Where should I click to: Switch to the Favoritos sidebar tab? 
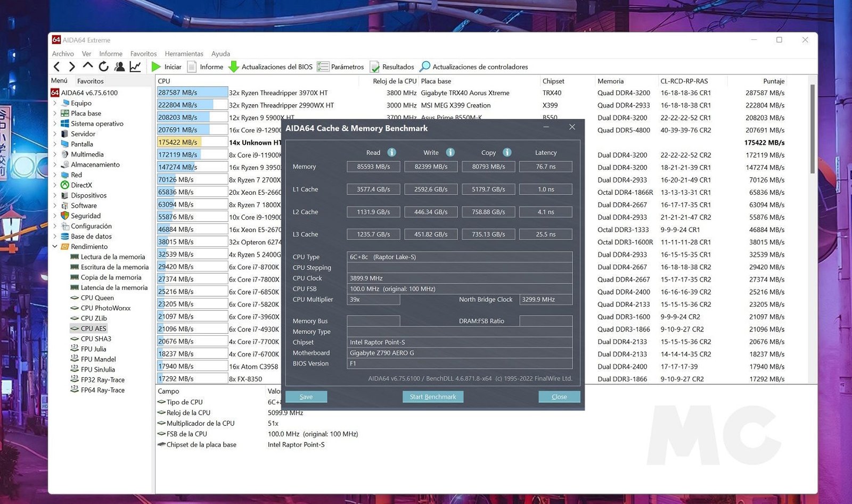pos(91,81)
